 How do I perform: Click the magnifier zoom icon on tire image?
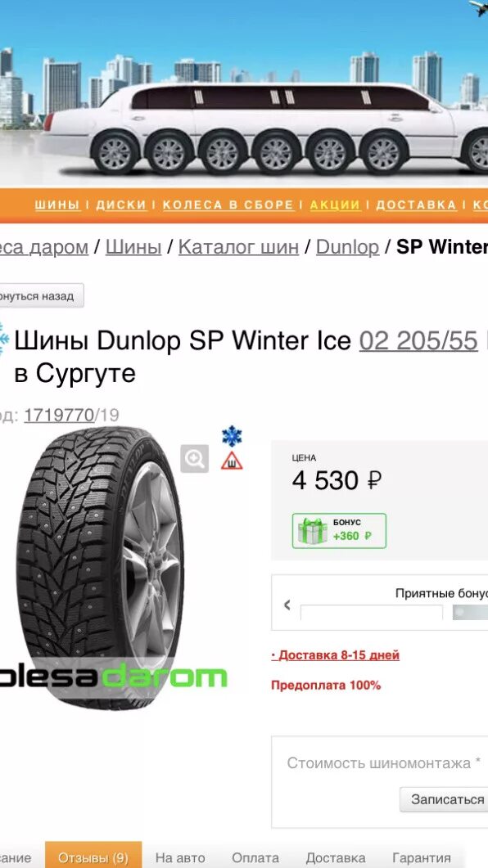coord(194,458)
